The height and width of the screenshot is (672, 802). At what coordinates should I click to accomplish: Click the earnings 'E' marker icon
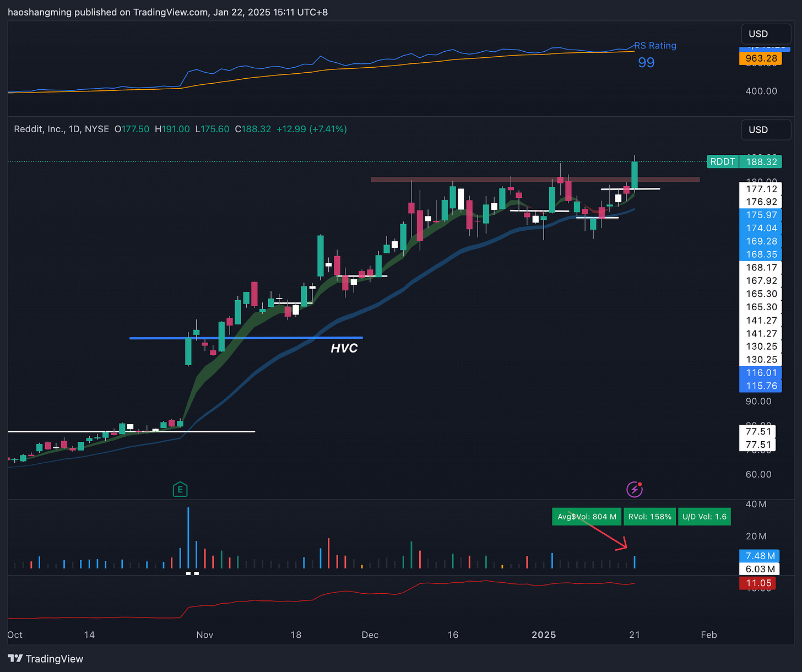click(180, 489)
